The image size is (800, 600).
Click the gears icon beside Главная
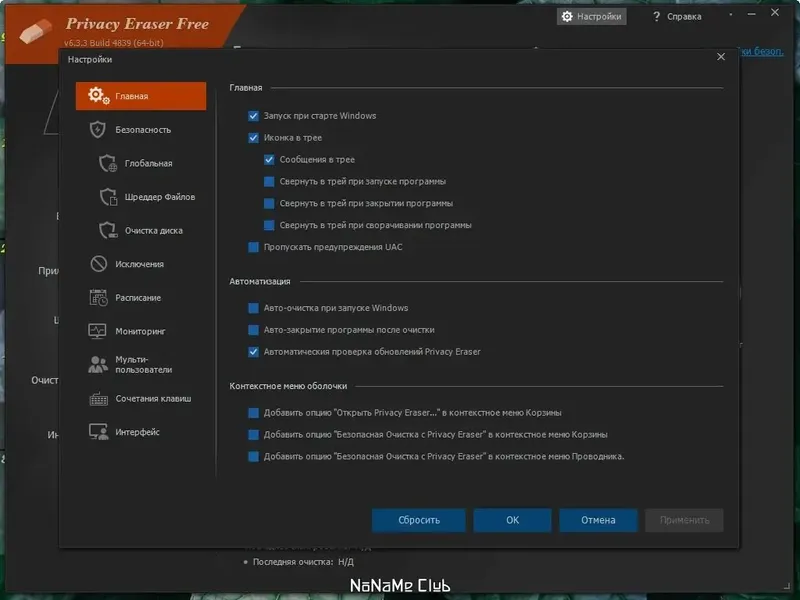tap(98, 95)
